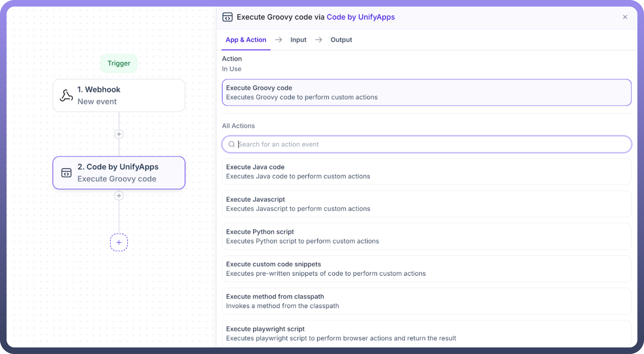Viewport: 644px width, 354px height.
Task: Select Execute custom code snippets action
Action: [x=426, y=269]
